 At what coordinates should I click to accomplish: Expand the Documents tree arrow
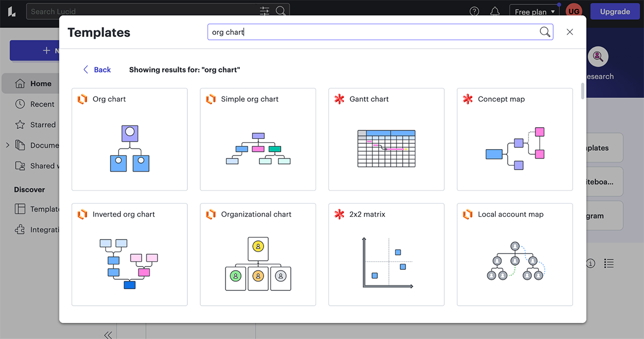[7, 145]
